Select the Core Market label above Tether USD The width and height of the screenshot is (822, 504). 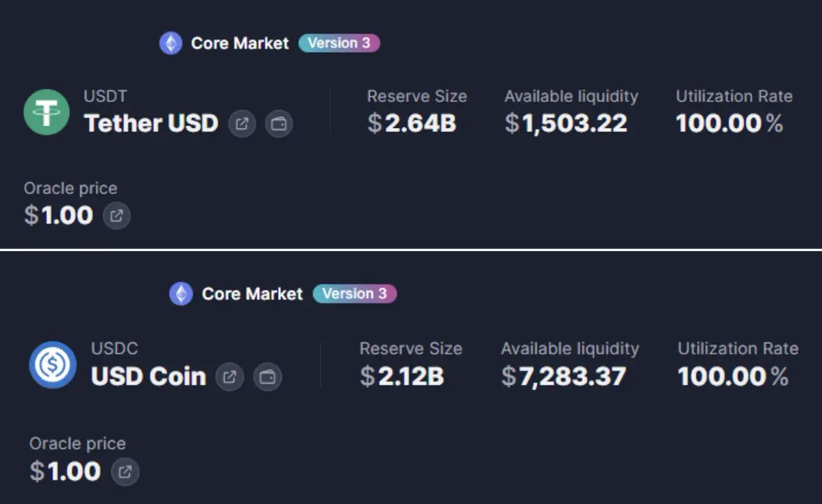pyautogui.click(x=240, y=43)
